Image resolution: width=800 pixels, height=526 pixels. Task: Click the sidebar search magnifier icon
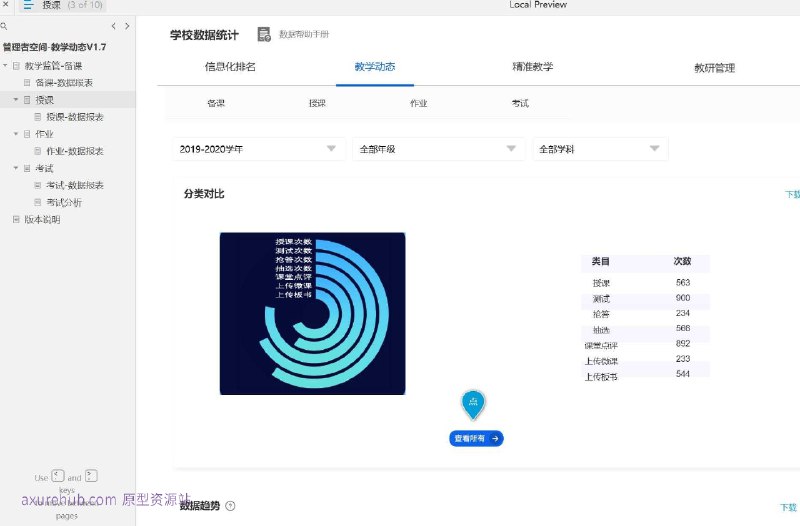(x=4, y=26)
